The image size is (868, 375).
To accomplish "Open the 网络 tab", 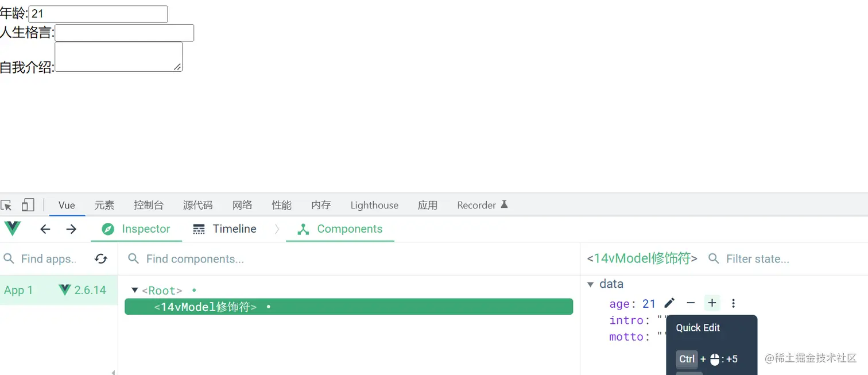I will (242, 205).
